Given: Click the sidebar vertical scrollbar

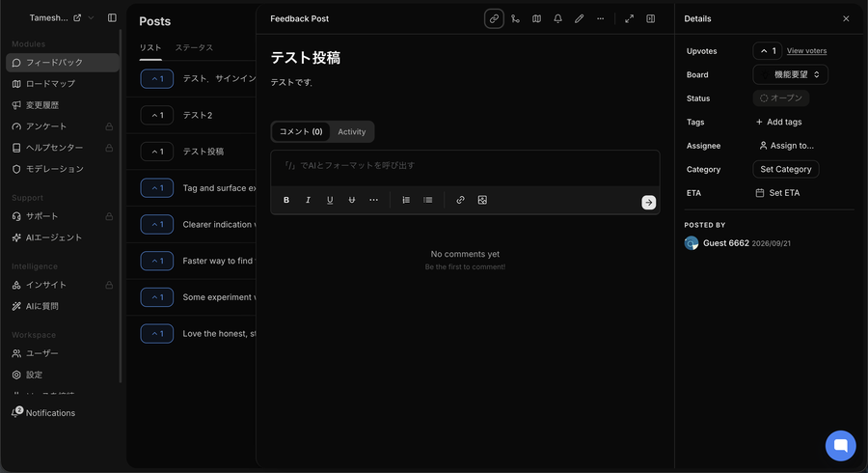Looking at the screenshot, I should point(121,205).
